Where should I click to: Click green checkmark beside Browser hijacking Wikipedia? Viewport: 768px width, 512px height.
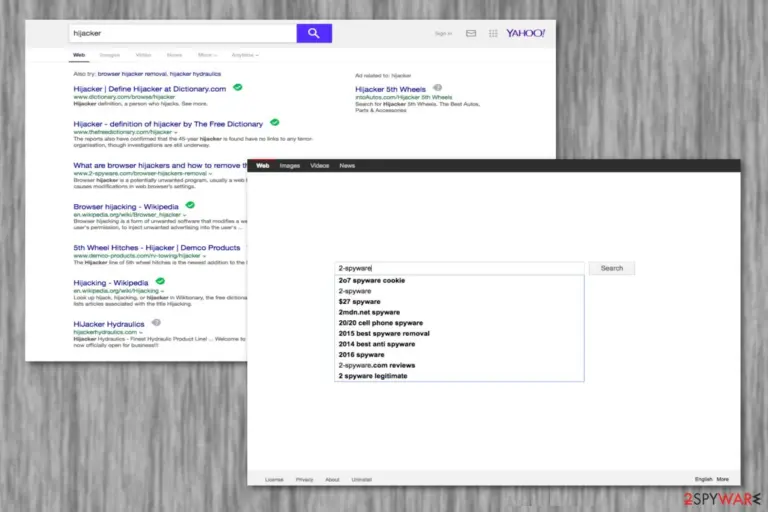coord(190,205)
